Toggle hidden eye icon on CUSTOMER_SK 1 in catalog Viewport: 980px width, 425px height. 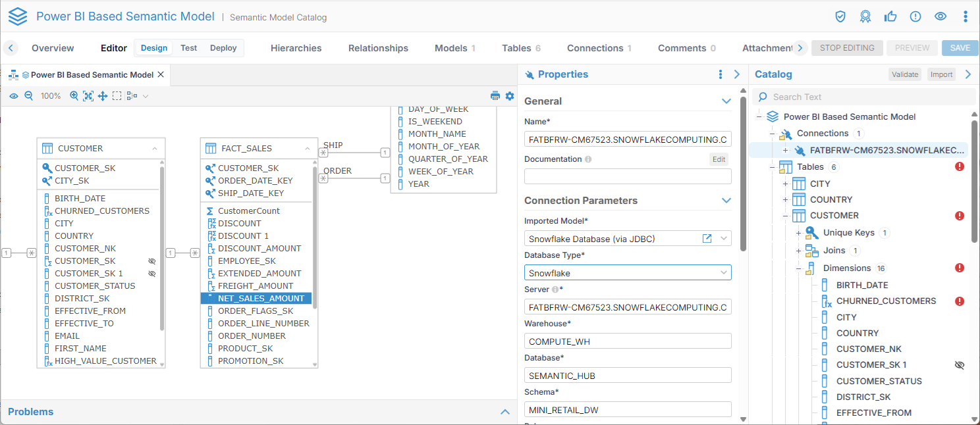pyautogui.click(x=959, y=365)
